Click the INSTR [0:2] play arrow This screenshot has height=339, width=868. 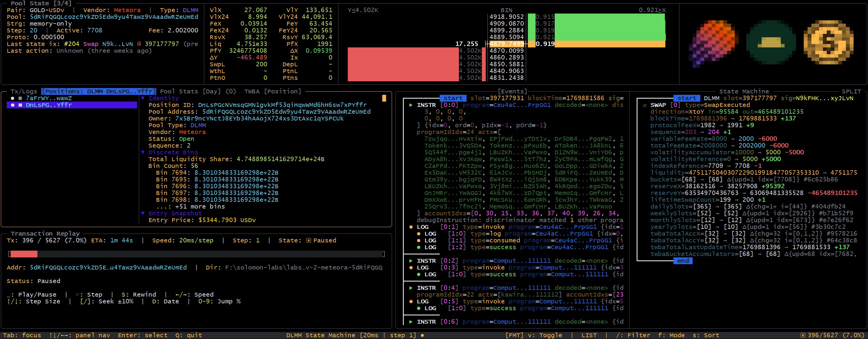pyautogui.click(x=411, y=261)
